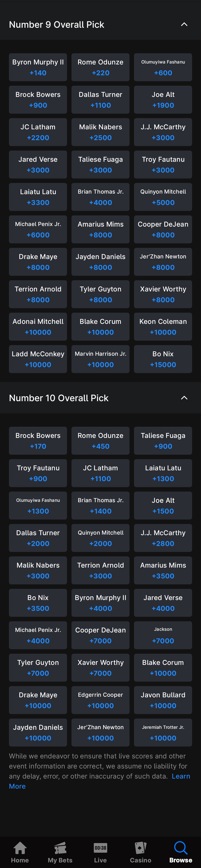Open the Learn More link
This screenshot has height=868, width=201.
click(x=100, y=781)
